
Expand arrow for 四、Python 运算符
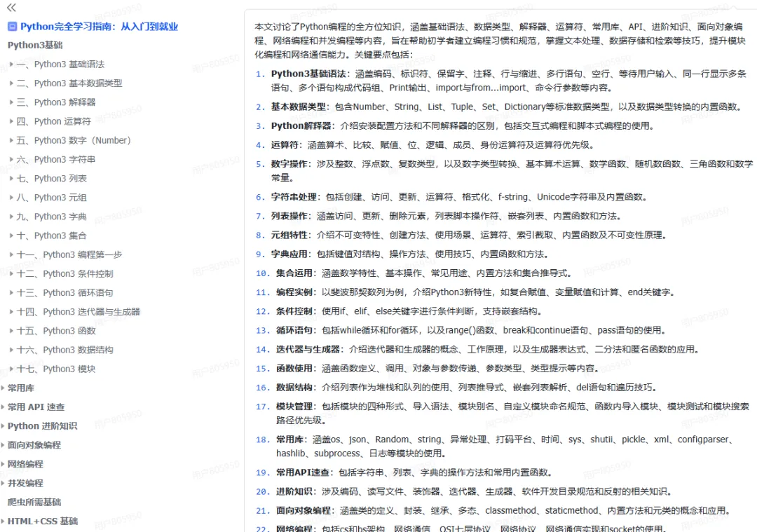click(11, 121)
